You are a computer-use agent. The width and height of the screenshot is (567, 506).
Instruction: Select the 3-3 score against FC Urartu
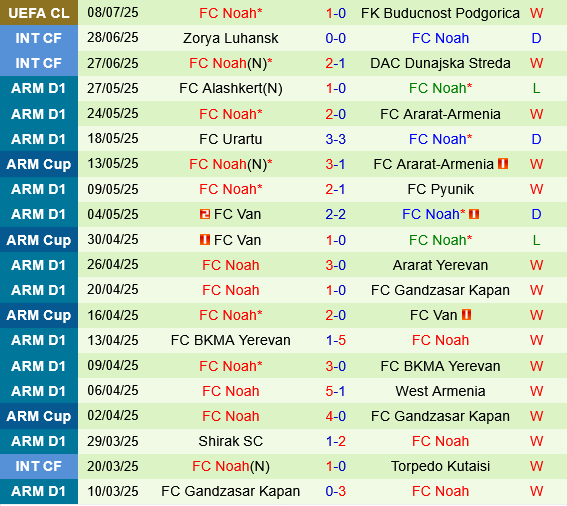click(x=336, y=139)
